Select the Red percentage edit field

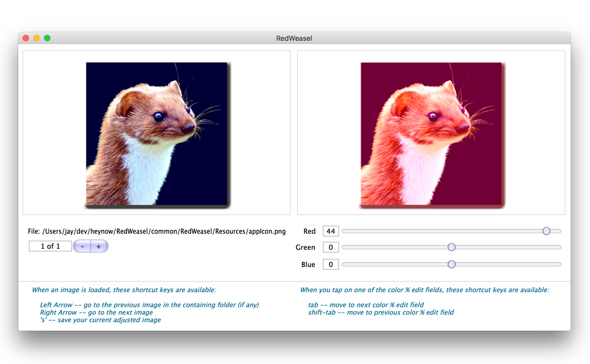330,232
